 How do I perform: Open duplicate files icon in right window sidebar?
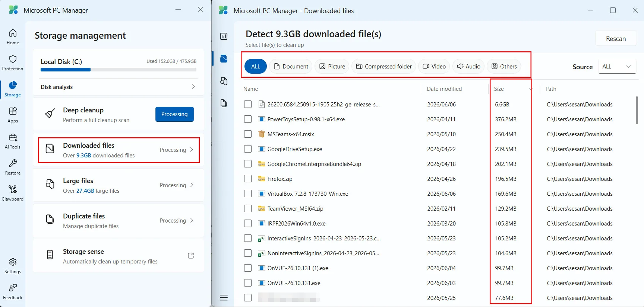pos(224,103)
